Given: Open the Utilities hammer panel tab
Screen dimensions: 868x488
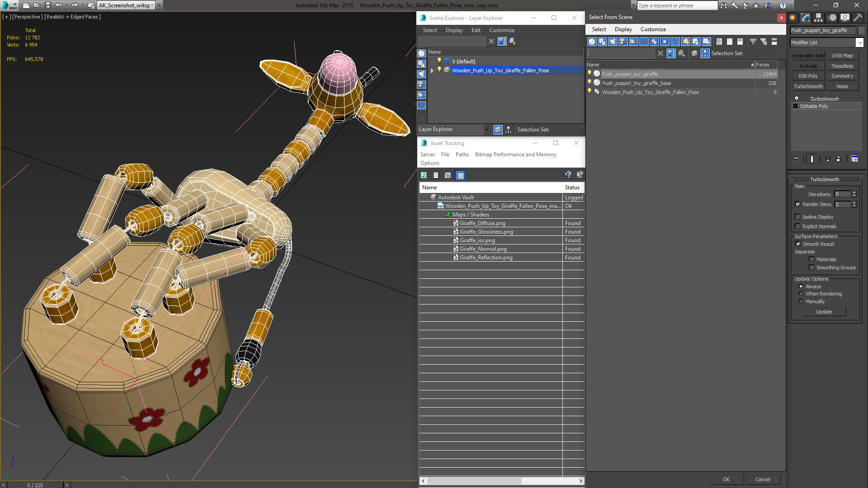Looking at the screenshot, I should [858, 18].
